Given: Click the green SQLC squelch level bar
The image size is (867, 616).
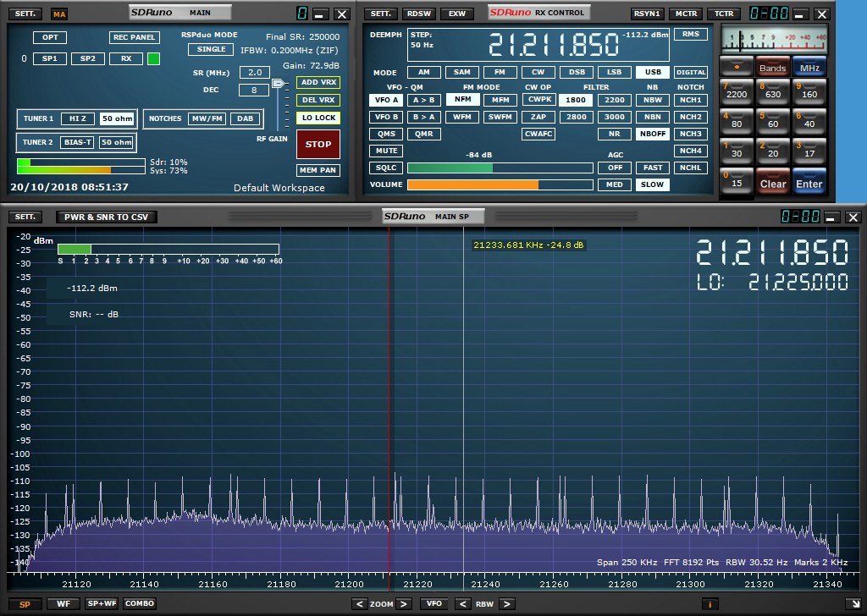Looking at the screenshot, I should 500,168.
